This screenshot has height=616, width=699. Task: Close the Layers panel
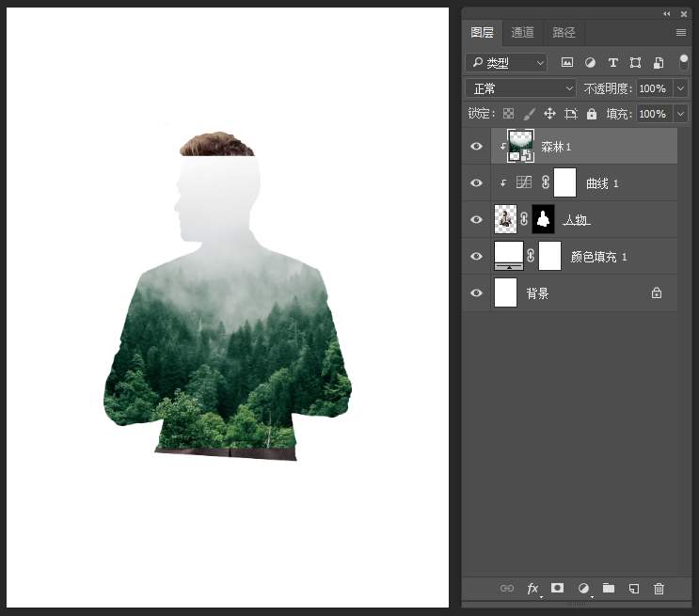[684, 14]
